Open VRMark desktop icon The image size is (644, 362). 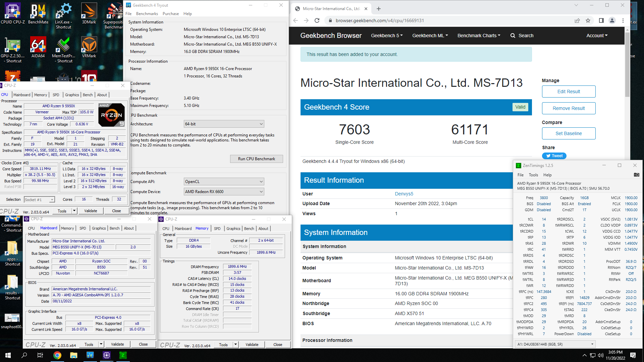(89, 47)
